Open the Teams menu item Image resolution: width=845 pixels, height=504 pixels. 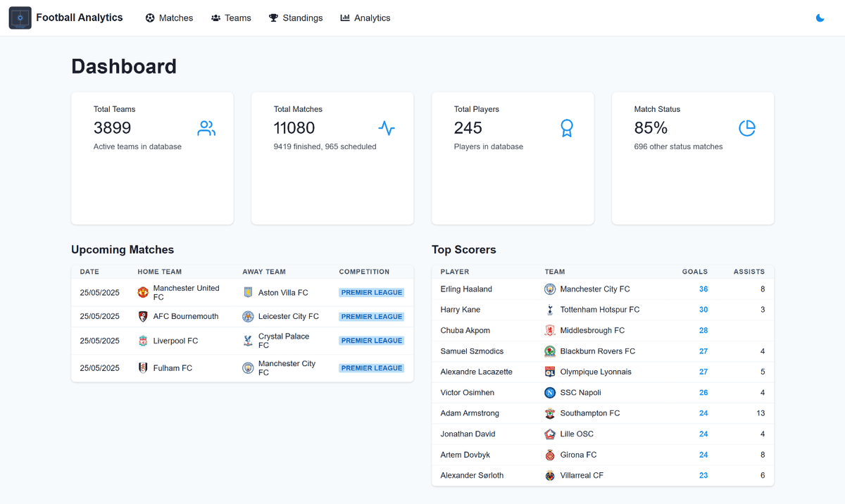pos(231,18)
